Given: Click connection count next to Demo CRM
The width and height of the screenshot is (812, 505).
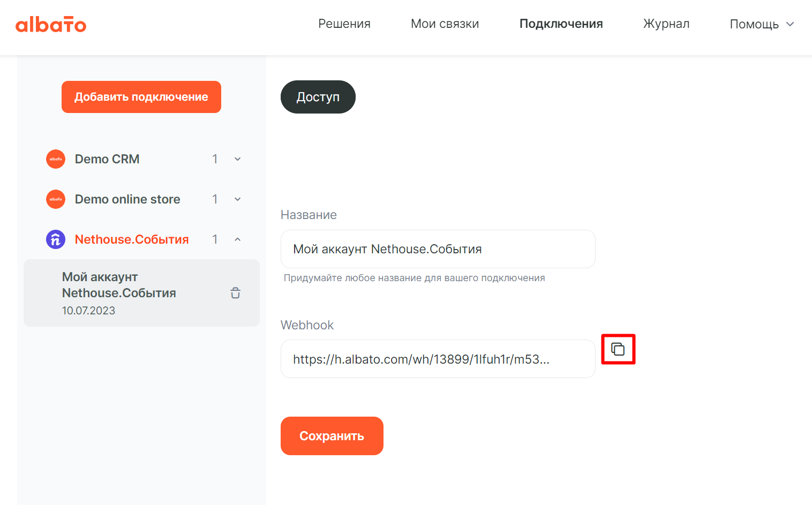Looking at the screenshot, I should tap(215, 159).
